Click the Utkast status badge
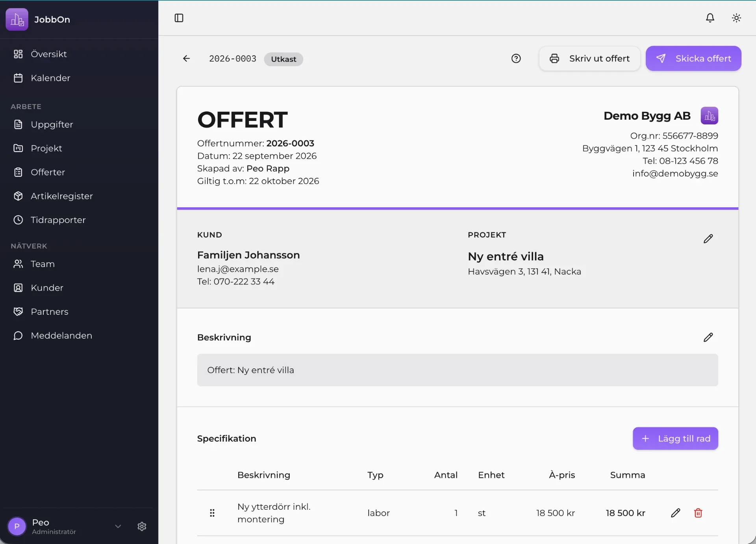Image resolution: width=756 pixels, height=544 pixels. [283, 59]
